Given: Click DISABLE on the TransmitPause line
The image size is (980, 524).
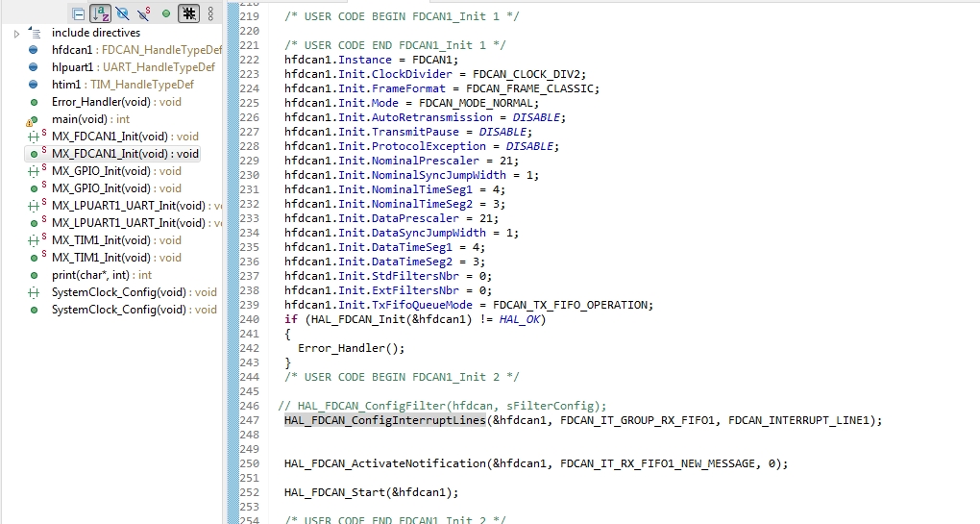Looking at the screenshot, I should 502,132.
